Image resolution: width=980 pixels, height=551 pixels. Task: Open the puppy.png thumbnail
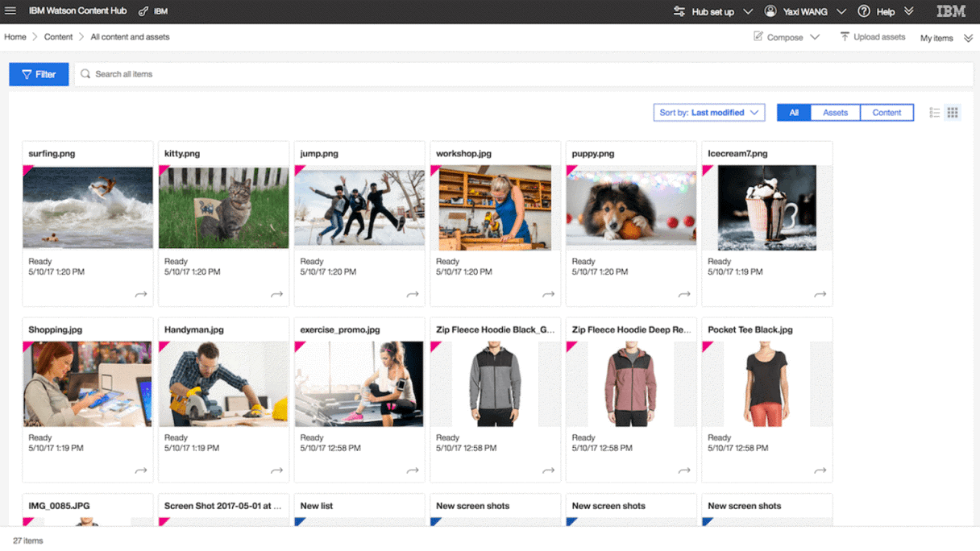tap(630, 207)
